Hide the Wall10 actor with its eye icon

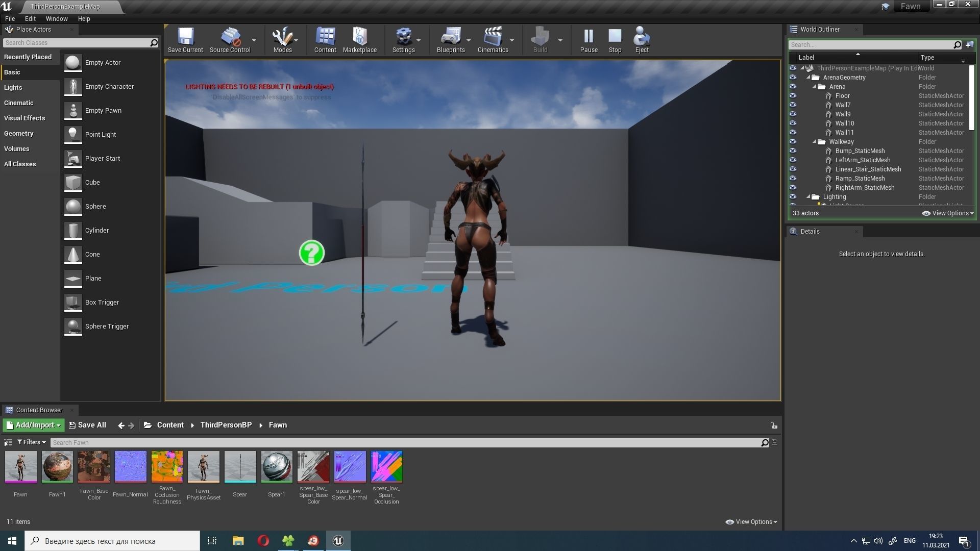point(793,123)
